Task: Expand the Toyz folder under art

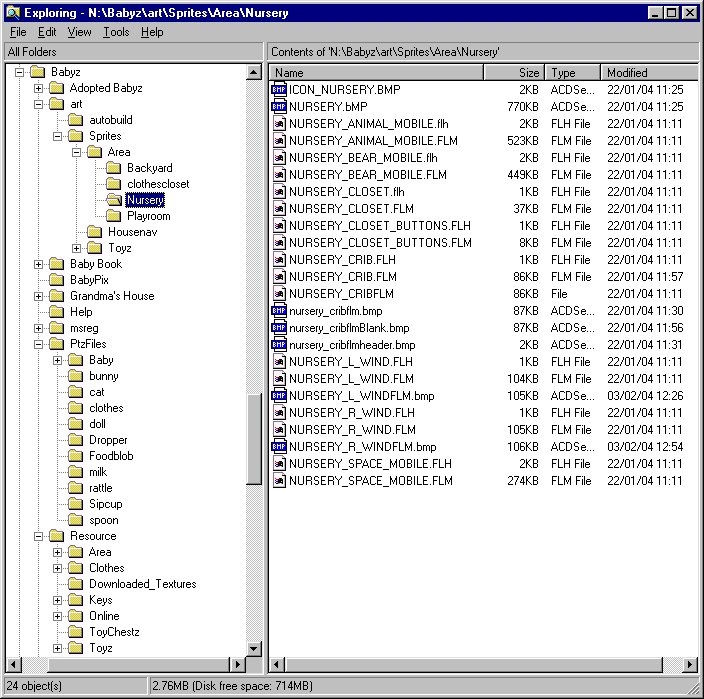Action: [77, 248]
